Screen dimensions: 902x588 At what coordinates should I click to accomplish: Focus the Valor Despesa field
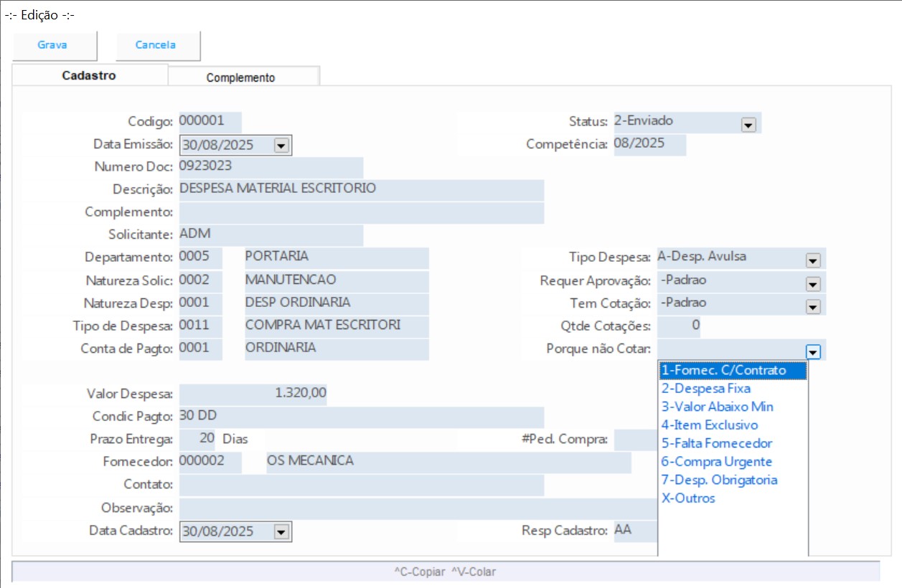pos(253,394)
